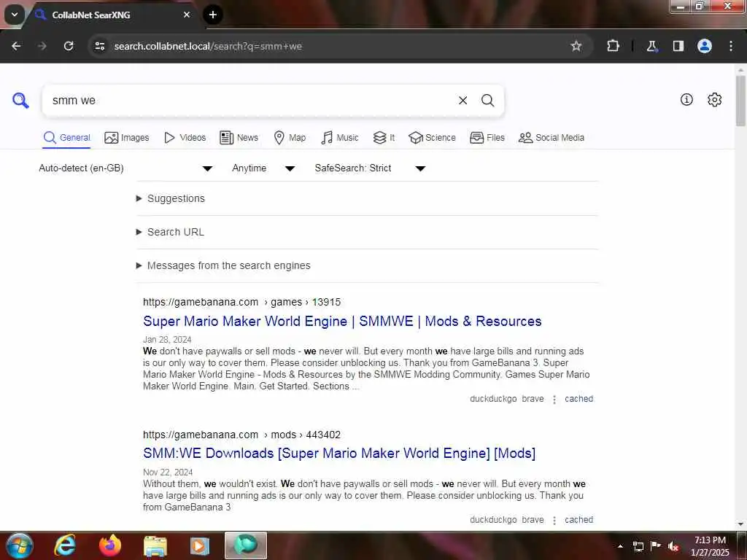
Task: Expand Messages from the search engines
Action: pos(223,265)
